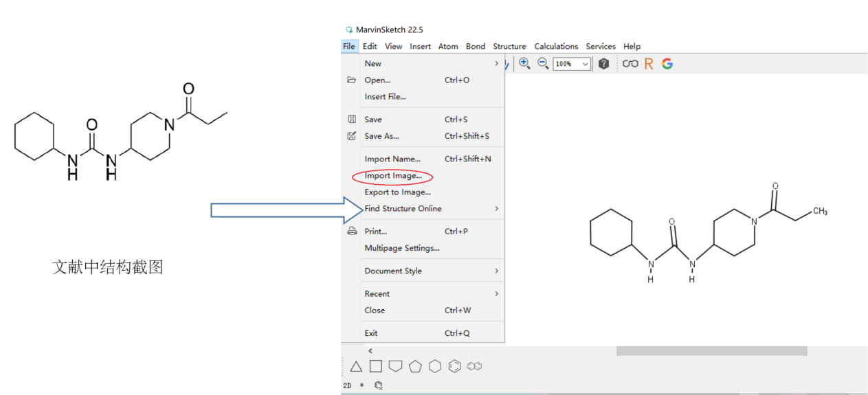The image size is (868, 395).
Task: Click the top carbonyl O atom on canvas
Action: coord(775,186)
